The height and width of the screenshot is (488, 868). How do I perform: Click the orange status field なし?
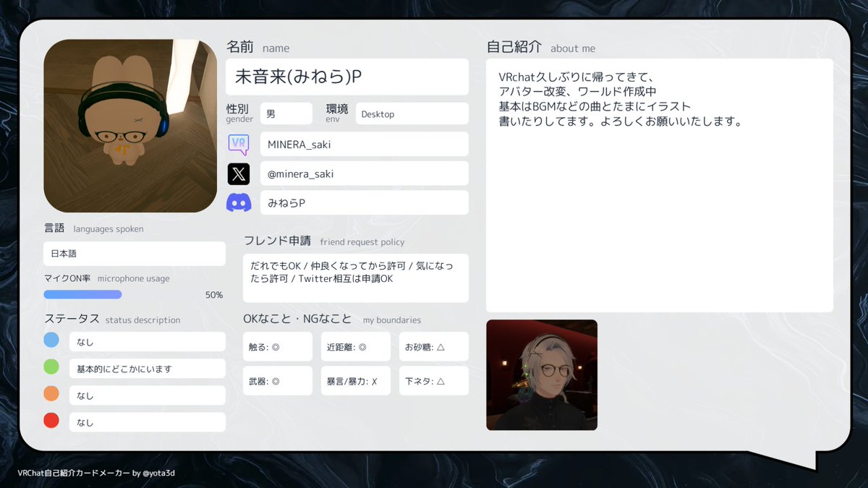pos(148,395)
